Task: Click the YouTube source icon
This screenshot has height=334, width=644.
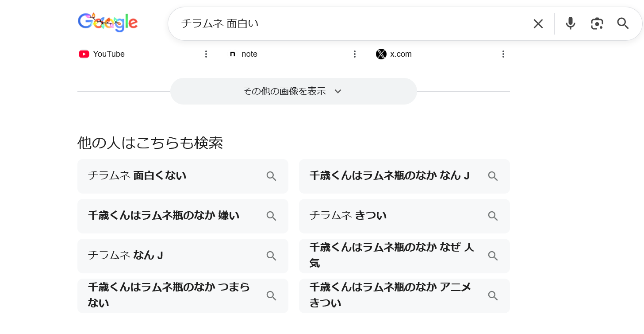Action: click(x=84, y=54)
